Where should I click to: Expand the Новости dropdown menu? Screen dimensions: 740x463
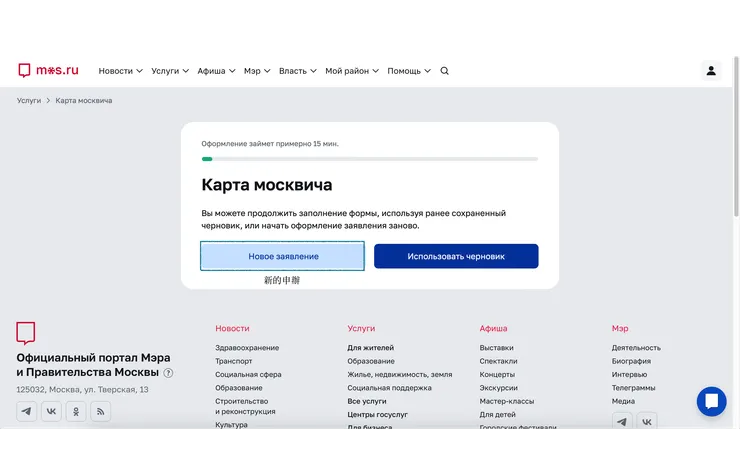[120, 71]
